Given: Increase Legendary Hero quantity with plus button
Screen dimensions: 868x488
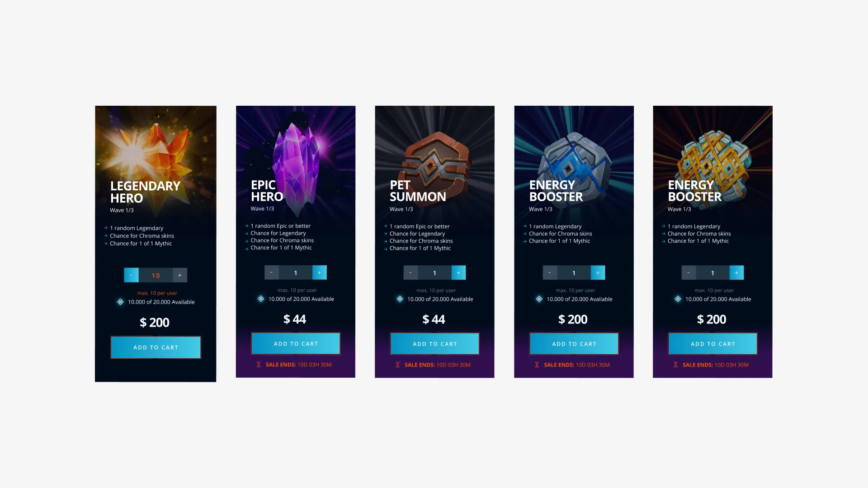Looking at the screenshot, I should [x=180, y=275].
